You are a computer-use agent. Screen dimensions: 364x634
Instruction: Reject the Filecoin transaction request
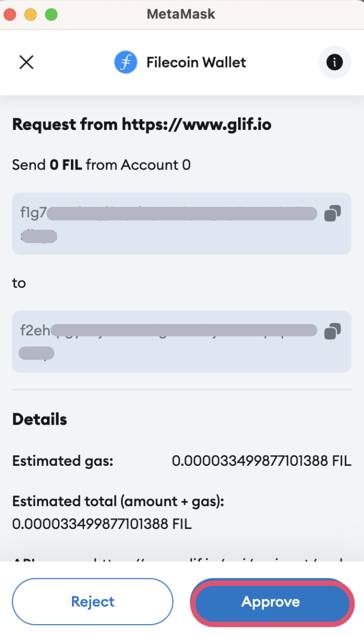(x=93, y=602)
